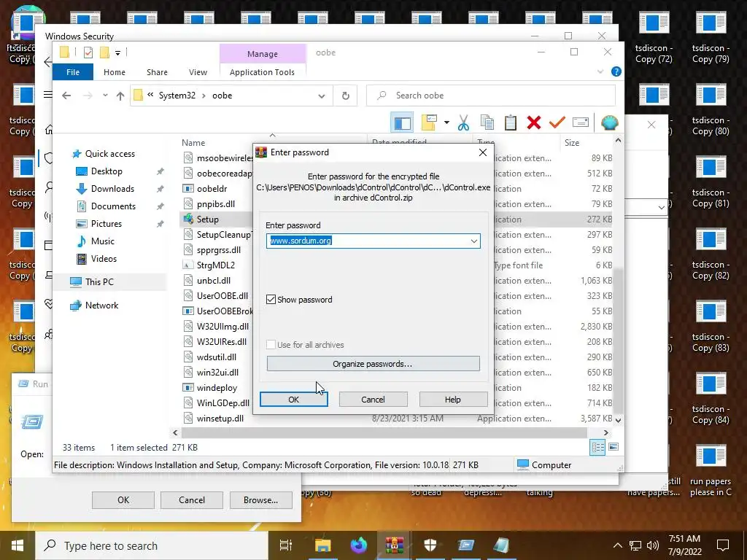Image resolution: width=747 pixels, height=560 pixels.
Task: Open Documents in Quick access
Action: click(x=113, y=206)
